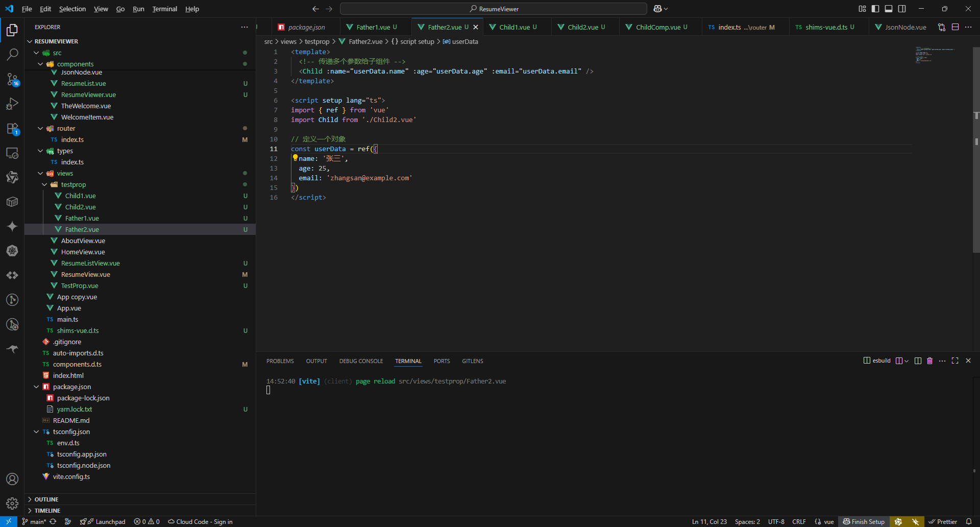The width and height of the screenshot is (980, 527).
Task: Click the Customize Layout icon
Action: point(862,9)
